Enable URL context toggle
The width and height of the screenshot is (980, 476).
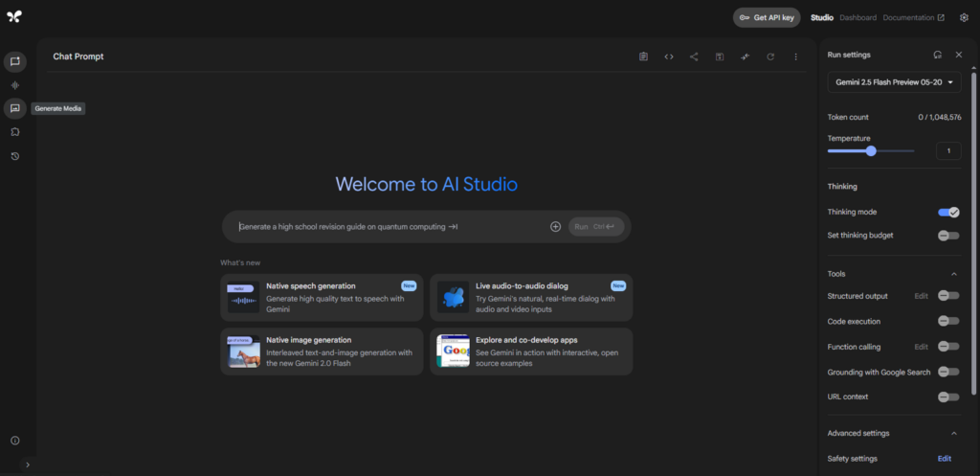coord(948,397)
